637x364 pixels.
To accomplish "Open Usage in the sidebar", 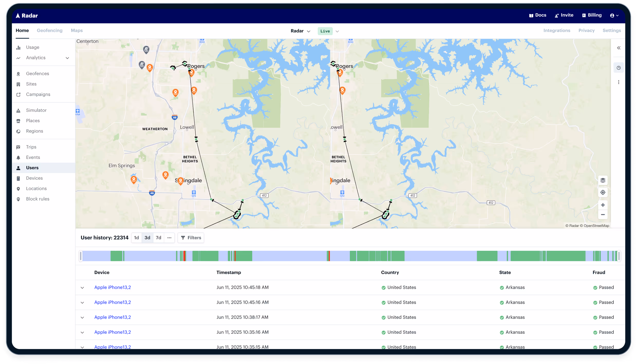I will coord(32,47).
